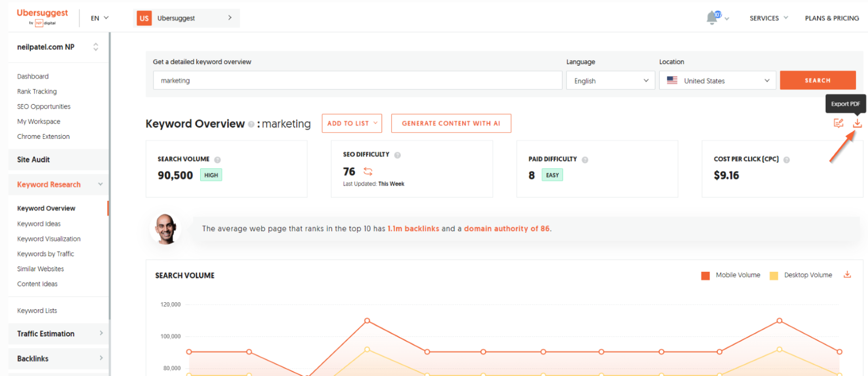Click the keyword input field

(358, 80)
